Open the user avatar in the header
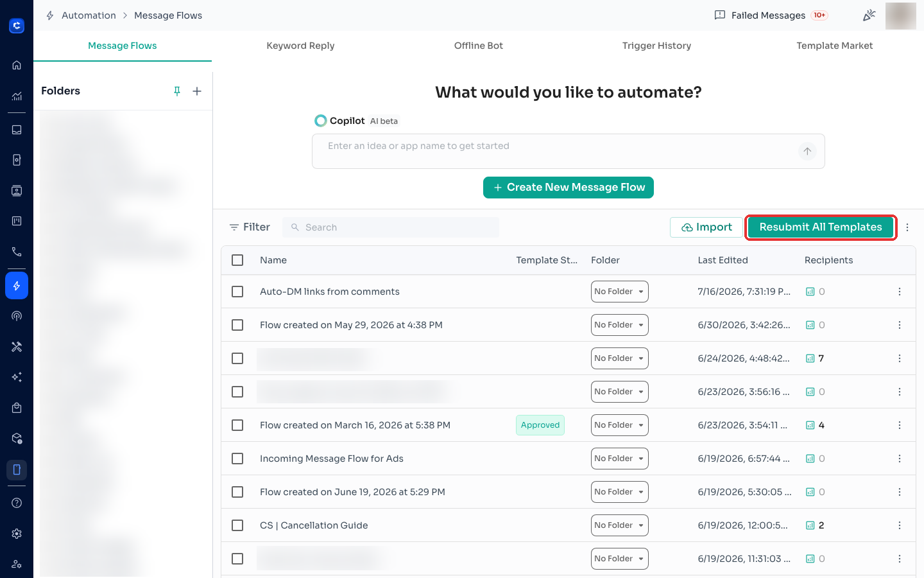The image size is (924, 578). point(901,15)
